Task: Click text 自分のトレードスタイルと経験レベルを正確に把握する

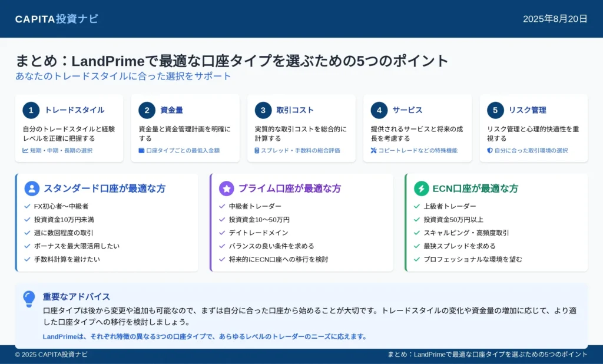Action: [x=69, y=134]
